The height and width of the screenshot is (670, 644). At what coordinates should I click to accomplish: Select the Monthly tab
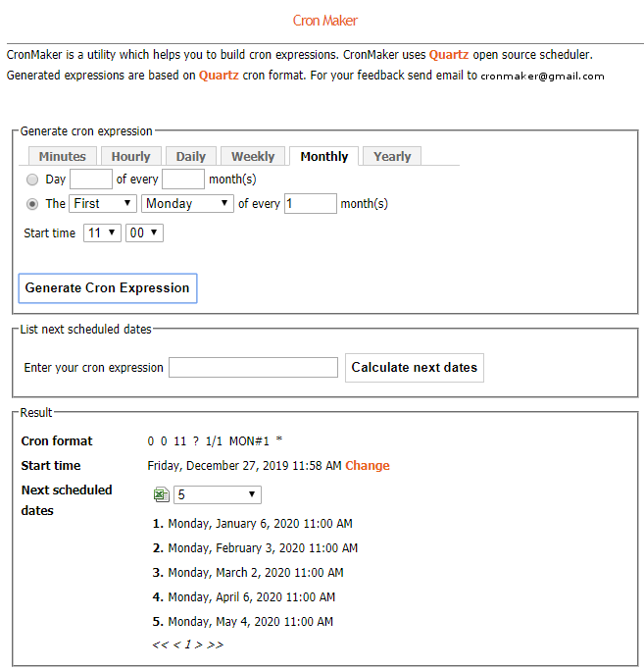coord(324,156)
